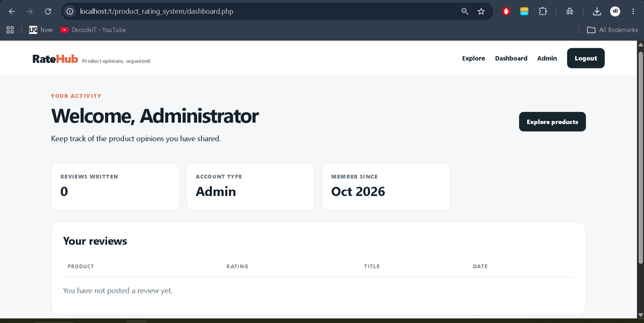Open the New bookmark

(41, 30)
